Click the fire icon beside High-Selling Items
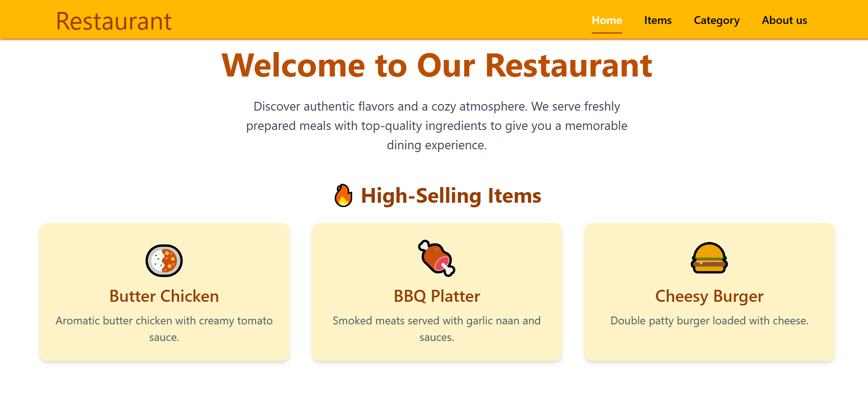The width and height of the screenshot is (868, 399). [x=343, y=196]
